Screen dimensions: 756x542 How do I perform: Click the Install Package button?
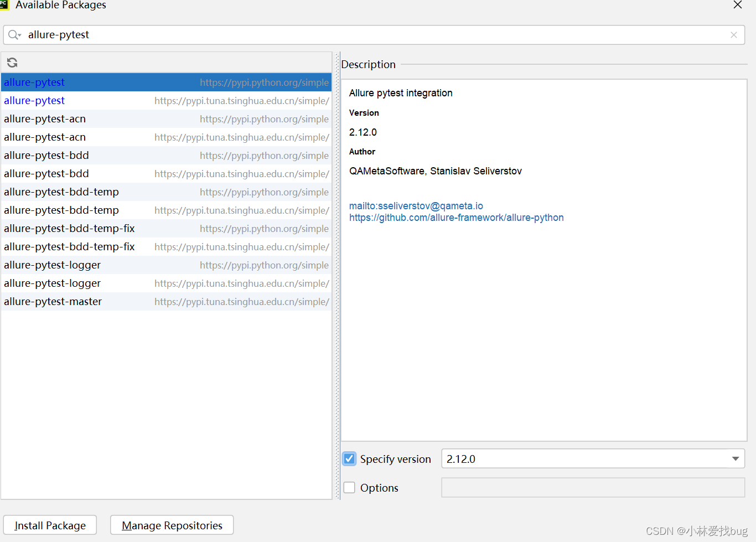[x=50, y=525]
